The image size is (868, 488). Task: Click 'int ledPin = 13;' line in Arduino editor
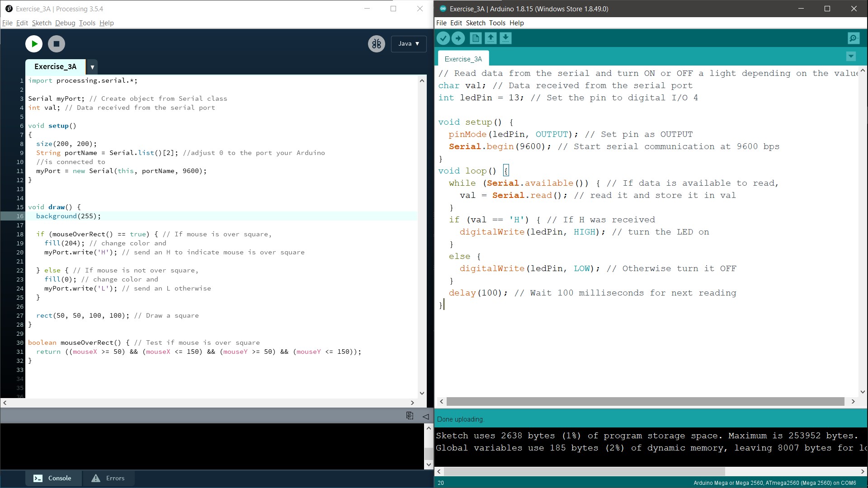pos(481,98)
